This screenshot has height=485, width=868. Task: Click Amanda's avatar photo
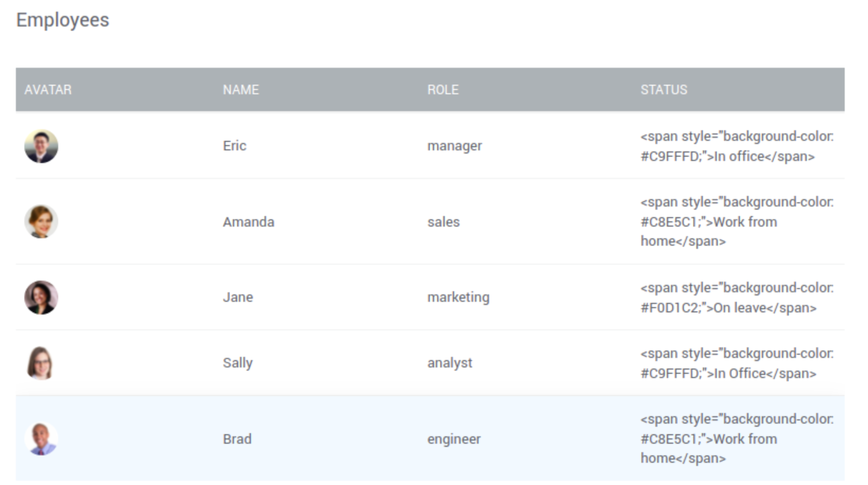(41, 222)
